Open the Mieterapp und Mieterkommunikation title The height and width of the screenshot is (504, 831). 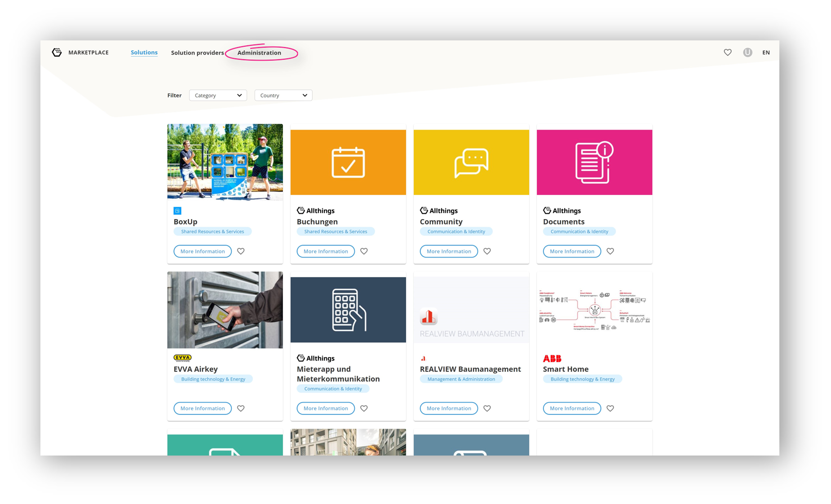point(338,374)
